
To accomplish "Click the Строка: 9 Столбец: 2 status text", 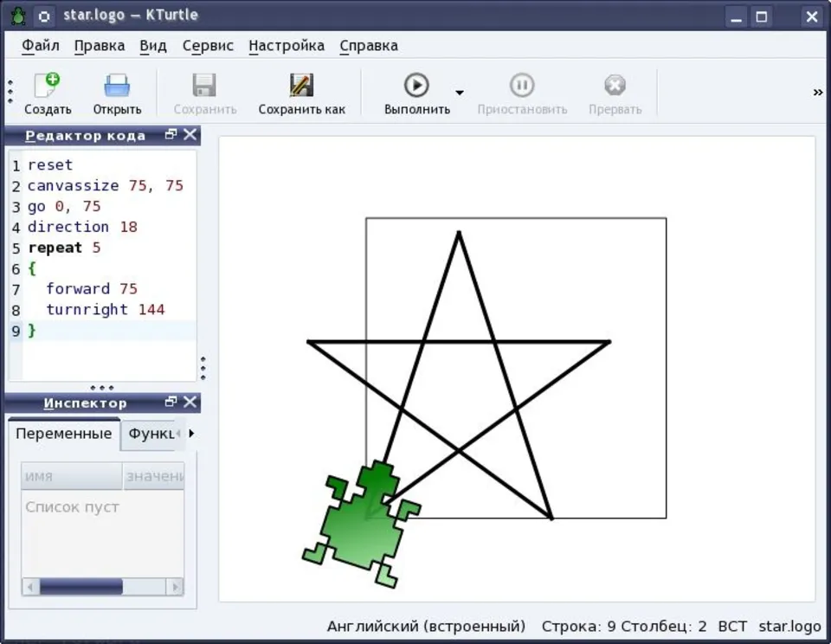I will click(624, 627).
